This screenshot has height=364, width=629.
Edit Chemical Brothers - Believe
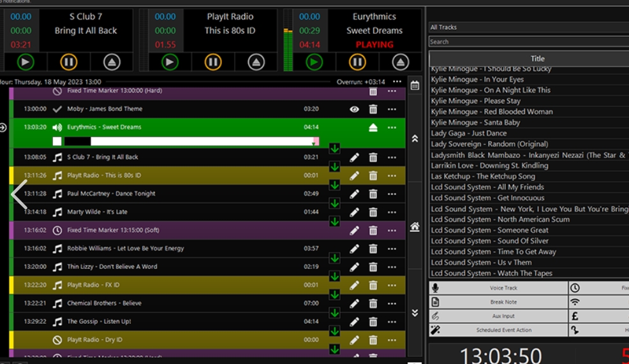354,303
